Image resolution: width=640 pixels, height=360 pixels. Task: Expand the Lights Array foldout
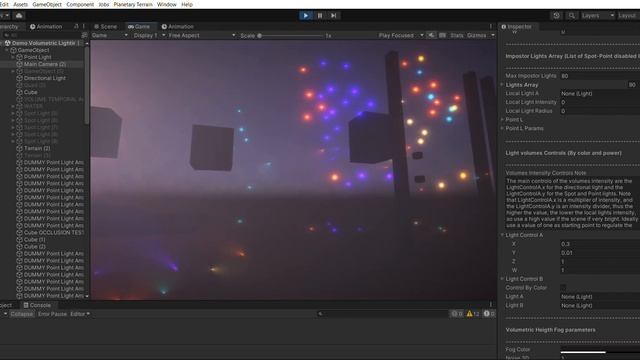[x=502, y=84]
